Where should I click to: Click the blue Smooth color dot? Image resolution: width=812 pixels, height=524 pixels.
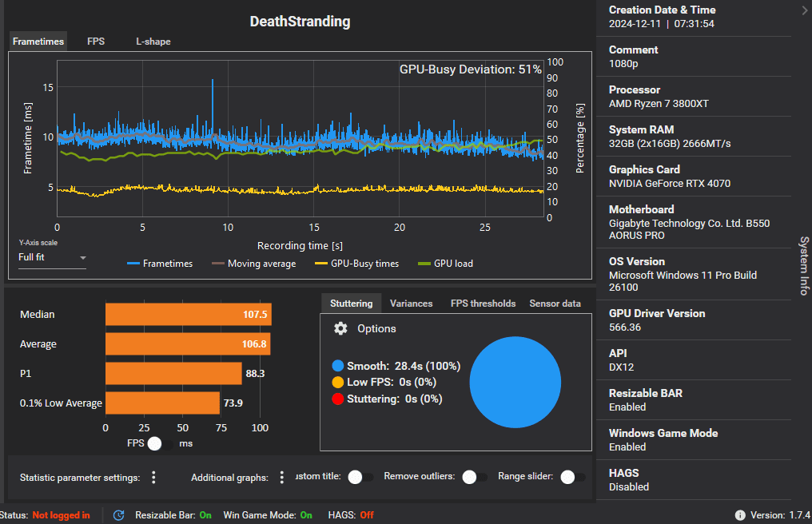[x=337, y=366]
